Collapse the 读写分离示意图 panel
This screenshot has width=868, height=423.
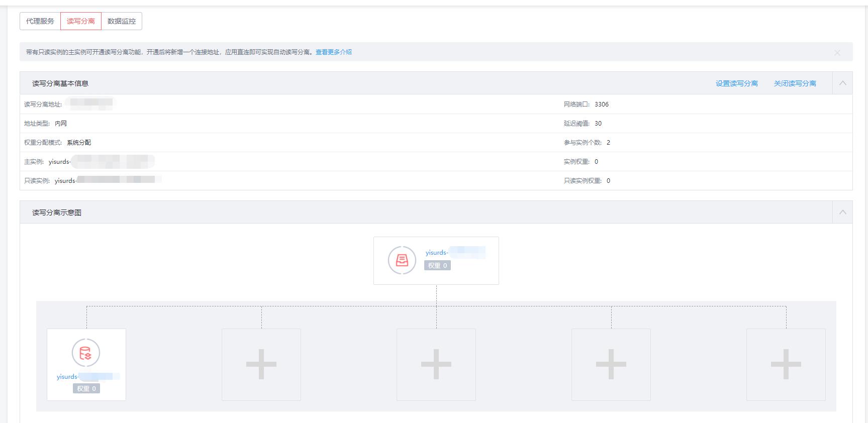point(843,212)
